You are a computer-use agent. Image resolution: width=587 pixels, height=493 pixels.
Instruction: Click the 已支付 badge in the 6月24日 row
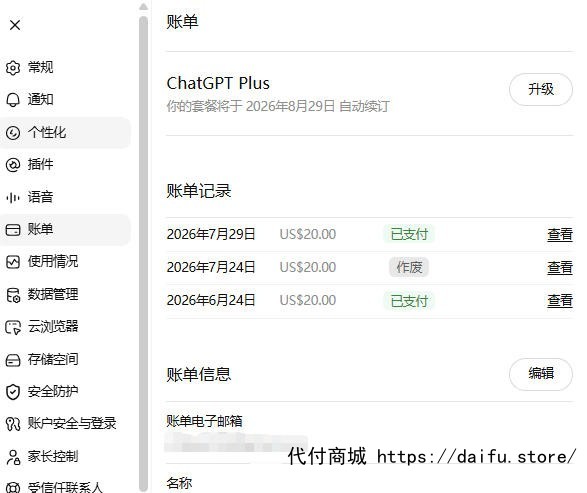point(409,301)
